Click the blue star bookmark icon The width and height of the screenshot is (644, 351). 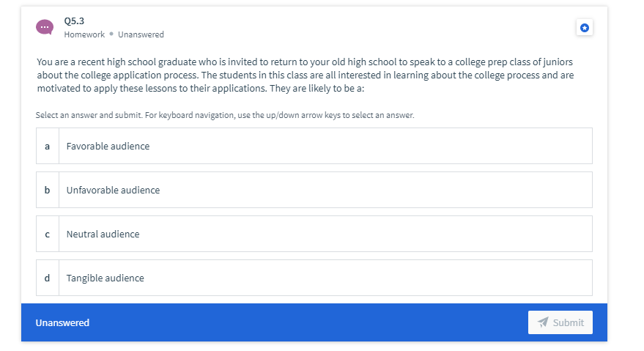[585, 28]
